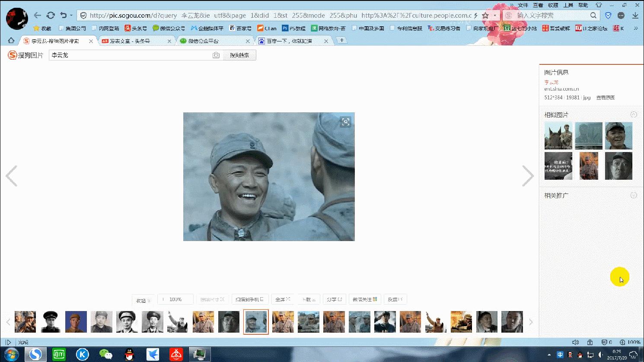Image resolution: width=644 pixels, height=362 pixels.
Task: Select the camera search-by-image icon
Action: tap(216, 55)
